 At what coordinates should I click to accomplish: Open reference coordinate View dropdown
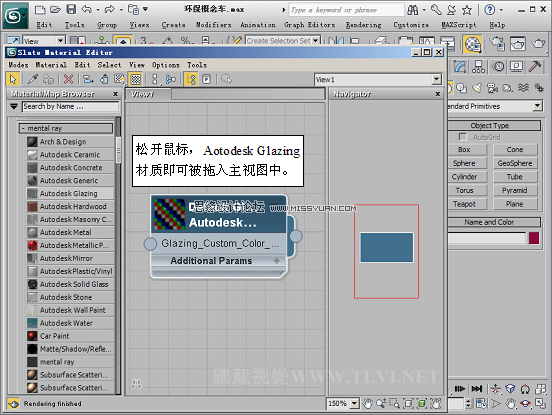[x=61, y=41]
